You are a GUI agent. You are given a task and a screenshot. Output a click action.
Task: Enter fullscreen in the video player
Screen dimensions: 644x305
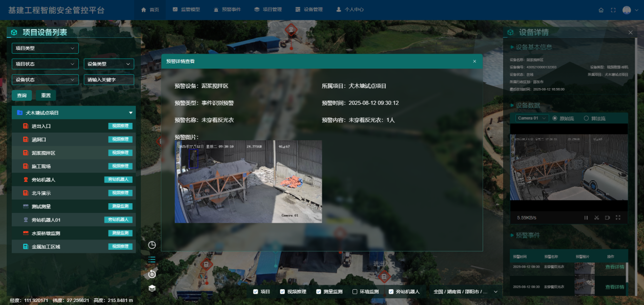coord(618,217)
